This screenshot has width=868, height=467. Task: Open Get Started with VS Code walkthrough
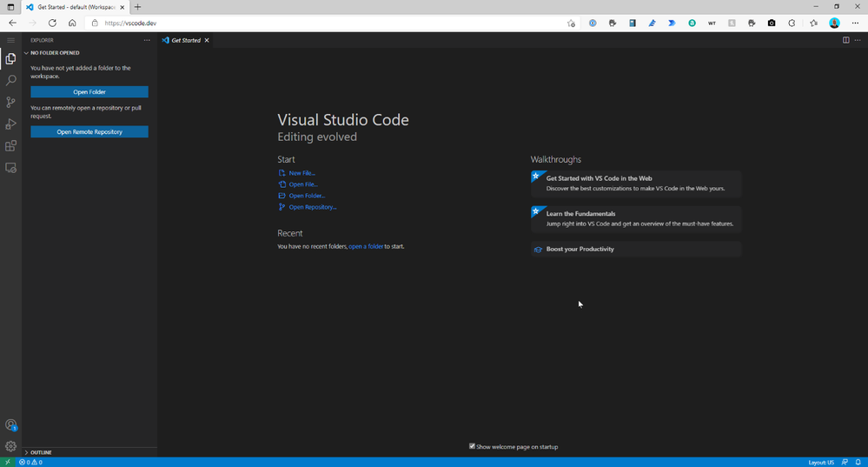tap(636, 183)
